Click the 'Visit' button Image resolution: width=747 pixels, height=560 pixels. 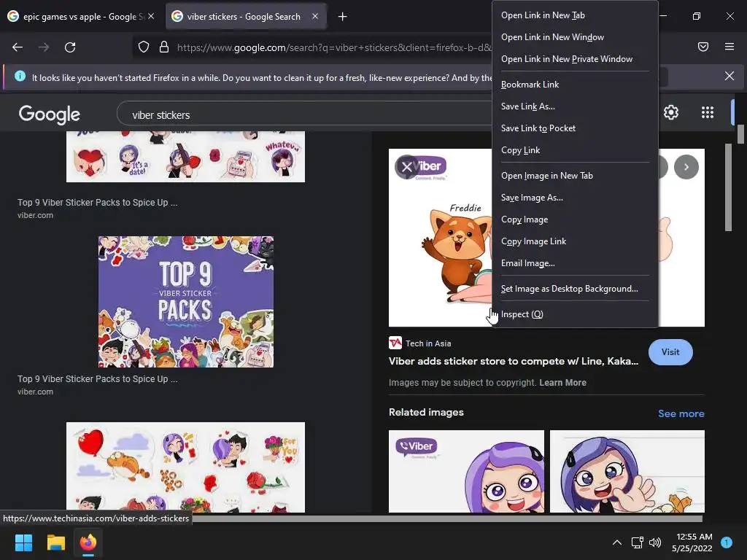[x=670, y=352]
